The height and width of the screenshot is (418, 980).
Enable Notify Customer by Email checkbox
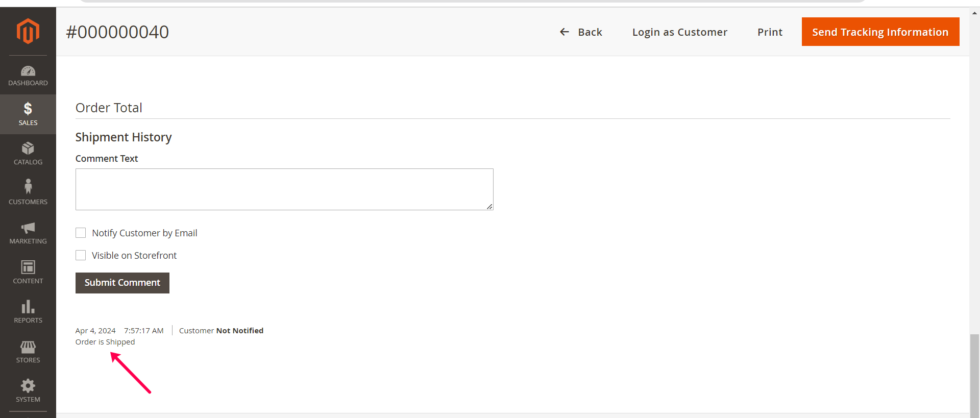pos(81,233)
